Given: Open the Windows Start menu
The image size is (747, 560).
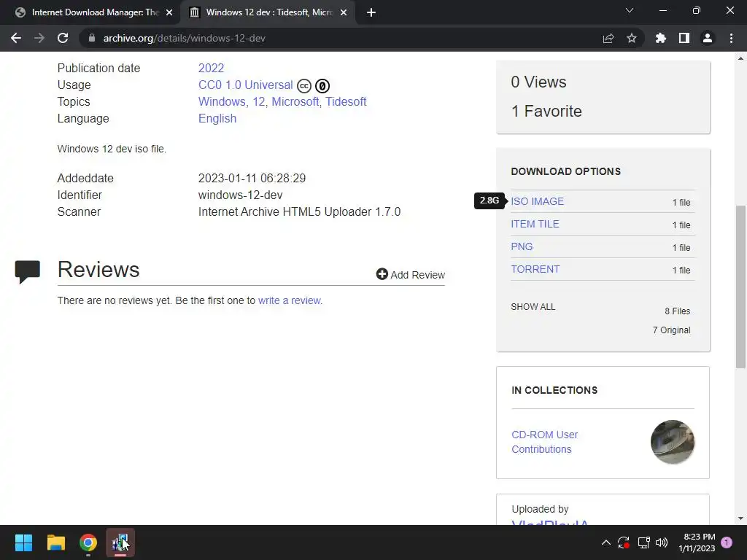Looking at the screenshot, I should click(23, 542).
